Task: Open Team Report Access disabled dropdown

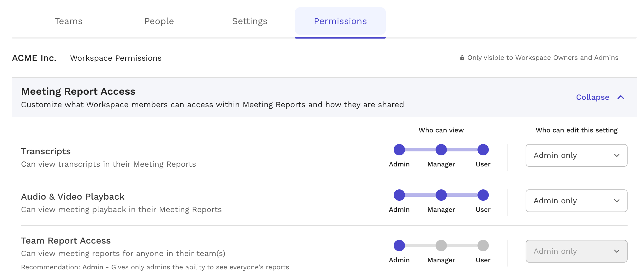Action: (x=577, y=251)
